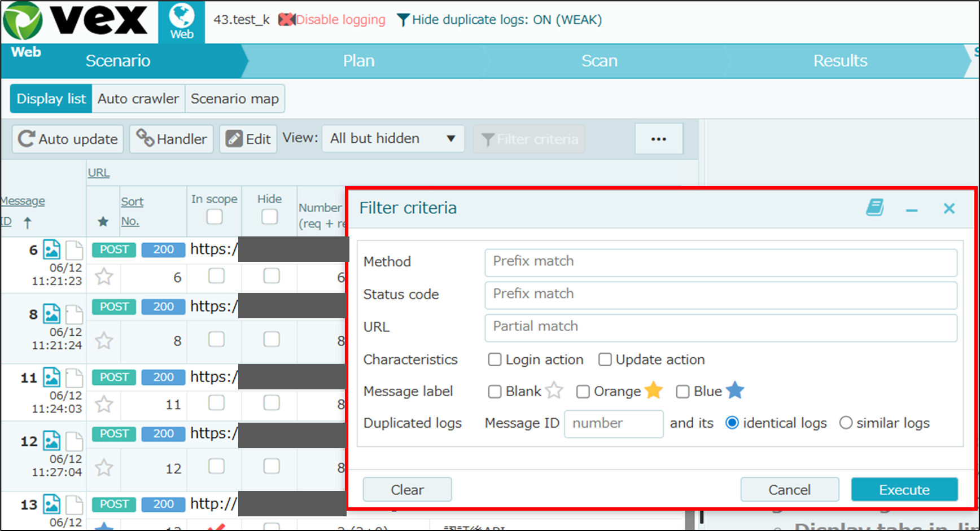Sort by Message ID arrow
The image size is (980, 531).
click(27, 223)
